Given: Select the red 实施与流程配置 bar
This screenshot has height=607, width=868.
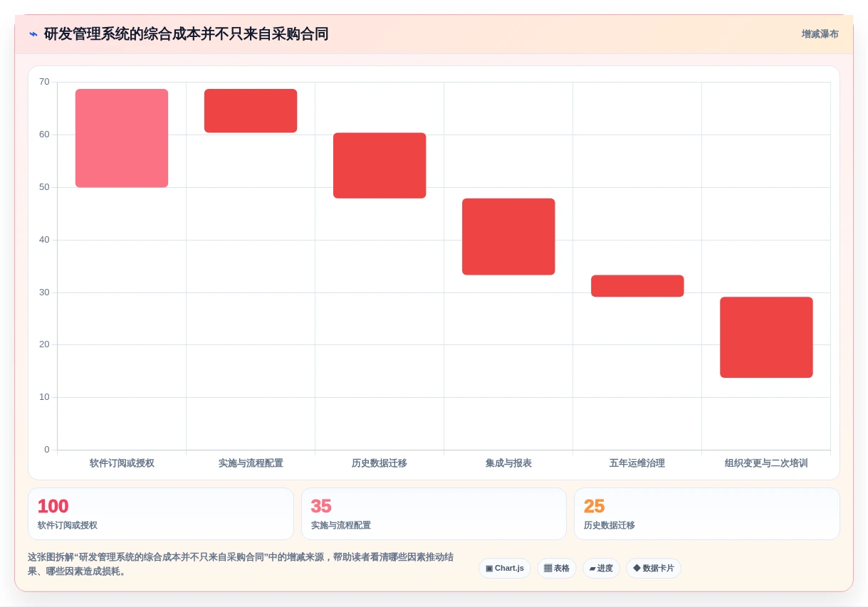Looking at the screenshot, I should (251, 110).
